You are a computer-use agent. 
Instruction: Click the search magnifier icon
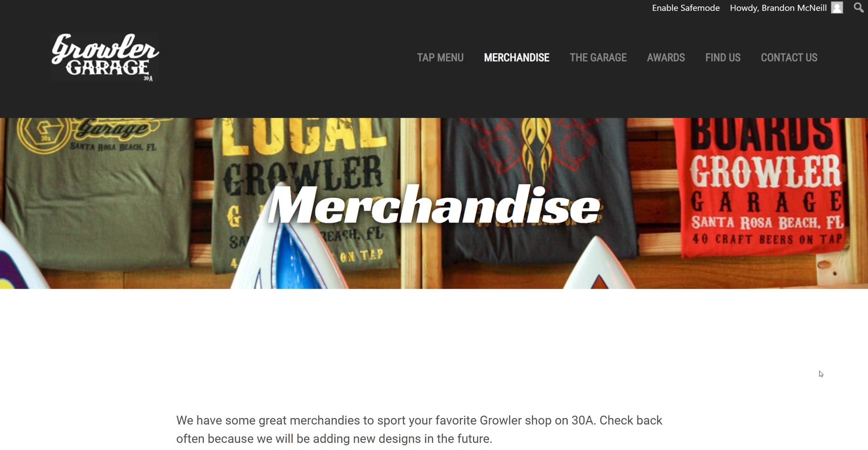pyautogui.click(x=858, y=8)
